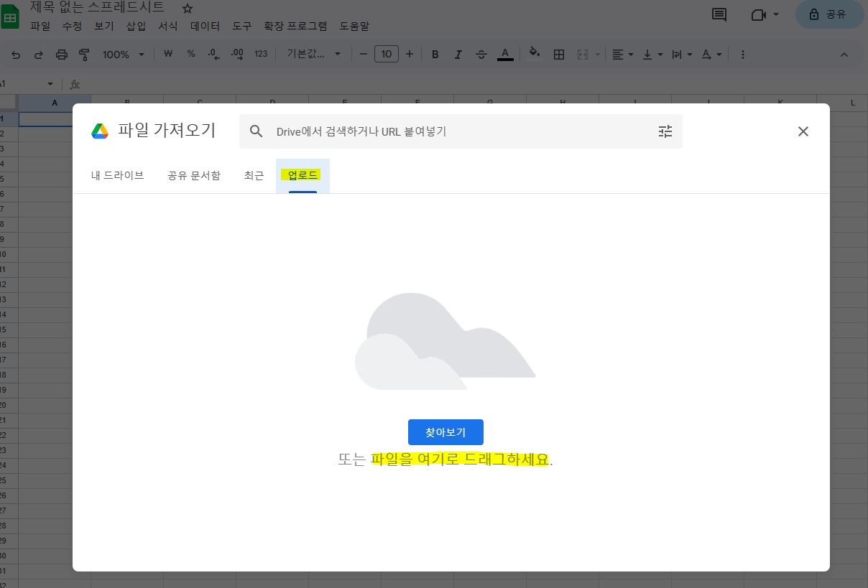
Task: Click the search options filter icon in the dialog
Action: [665, 131]
